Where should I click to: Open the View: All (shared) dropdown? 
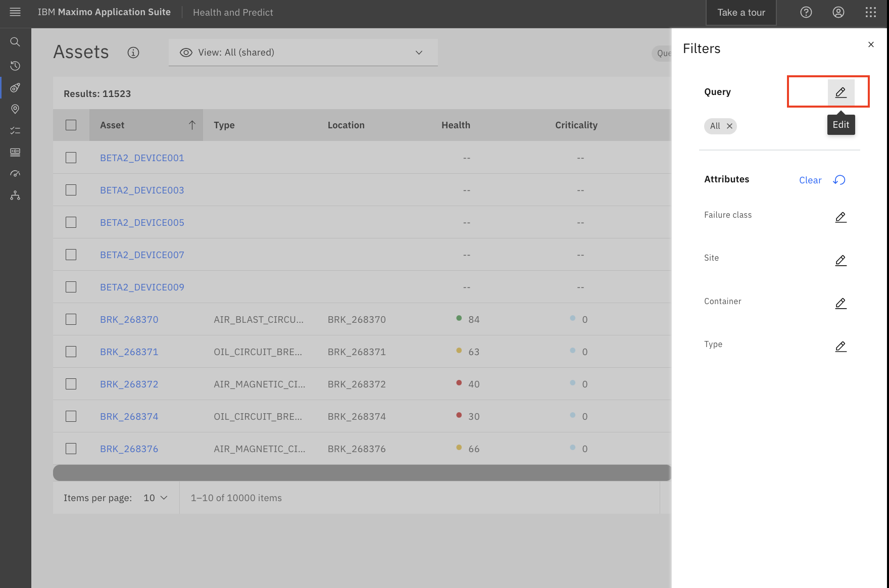(303, 53)
